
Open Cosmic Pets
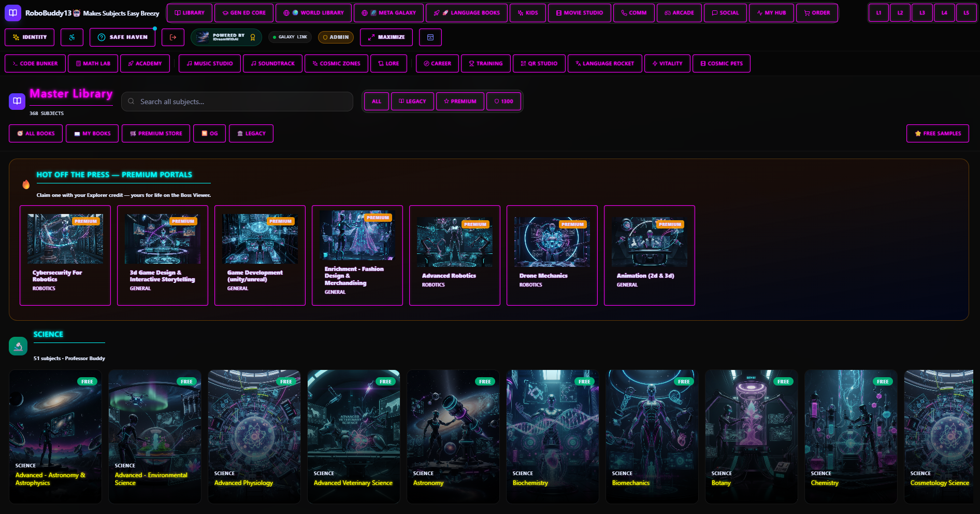722,64
